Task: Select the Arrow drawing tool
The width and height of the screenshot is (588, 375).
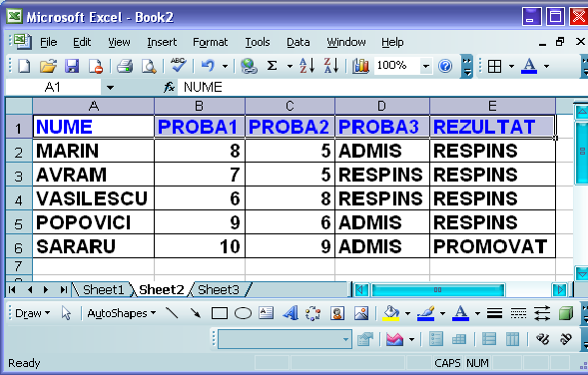Action: 196,313
